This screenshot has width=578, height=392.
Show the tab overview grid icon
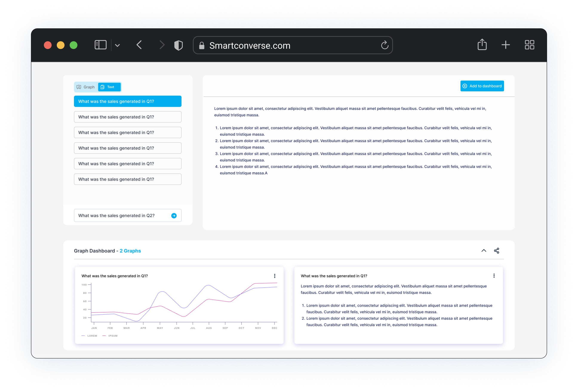(x=529, y=45)
